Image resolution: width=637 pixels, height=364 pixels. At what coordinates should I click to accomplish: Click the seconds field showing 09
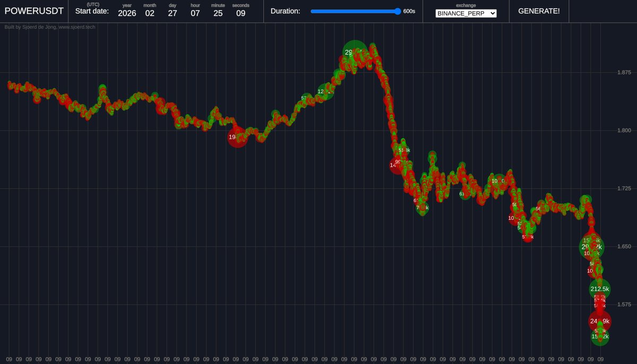coord(240,13)
